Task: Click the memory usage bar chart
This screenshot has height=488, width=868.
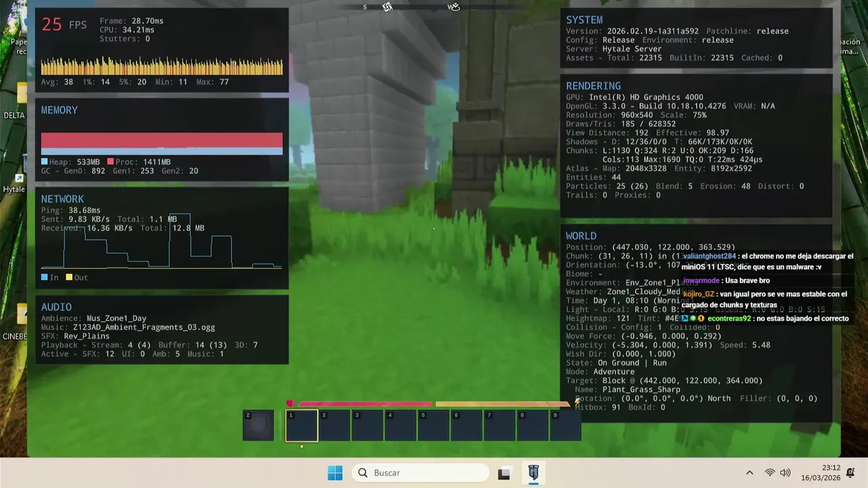Action: 161,144
